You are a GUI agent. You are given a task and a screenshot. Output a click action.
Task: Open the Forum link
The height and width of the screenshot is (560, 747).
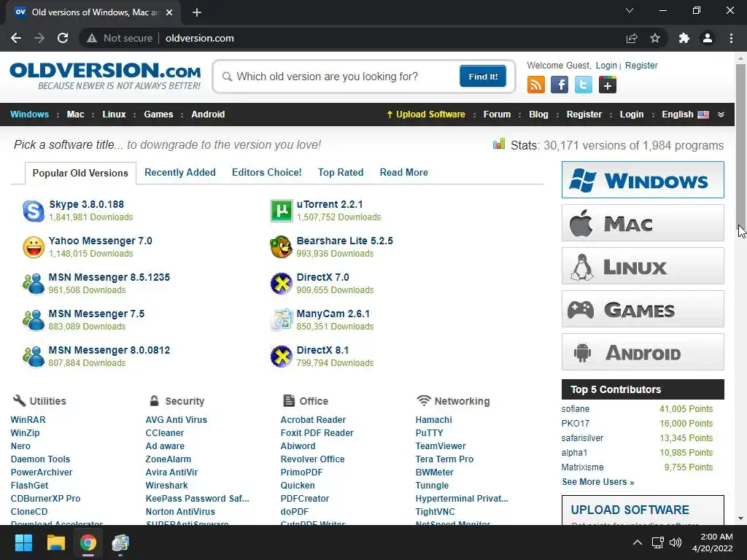[497, 114]
